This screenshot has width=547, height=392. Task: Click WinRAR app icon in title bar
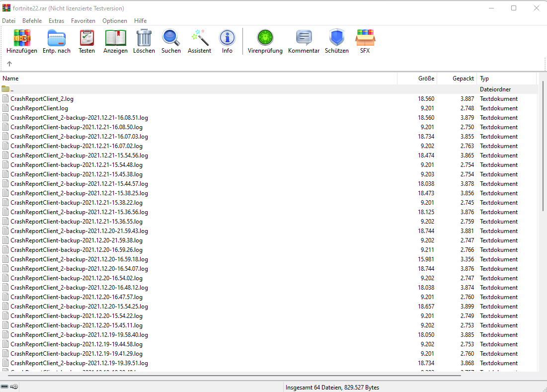point(6,7)
